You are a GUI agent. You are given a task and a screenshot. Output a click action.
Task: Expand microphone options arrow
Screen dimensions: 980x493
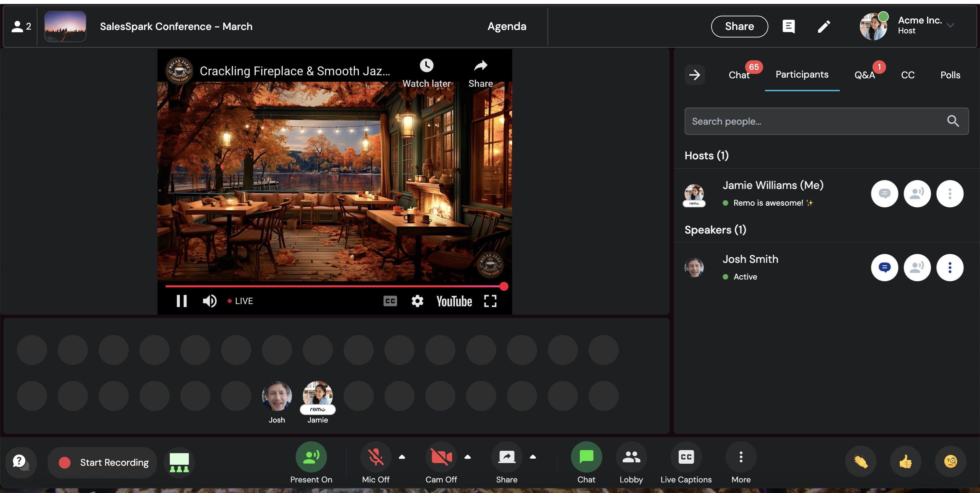click(x=402, y=457)
